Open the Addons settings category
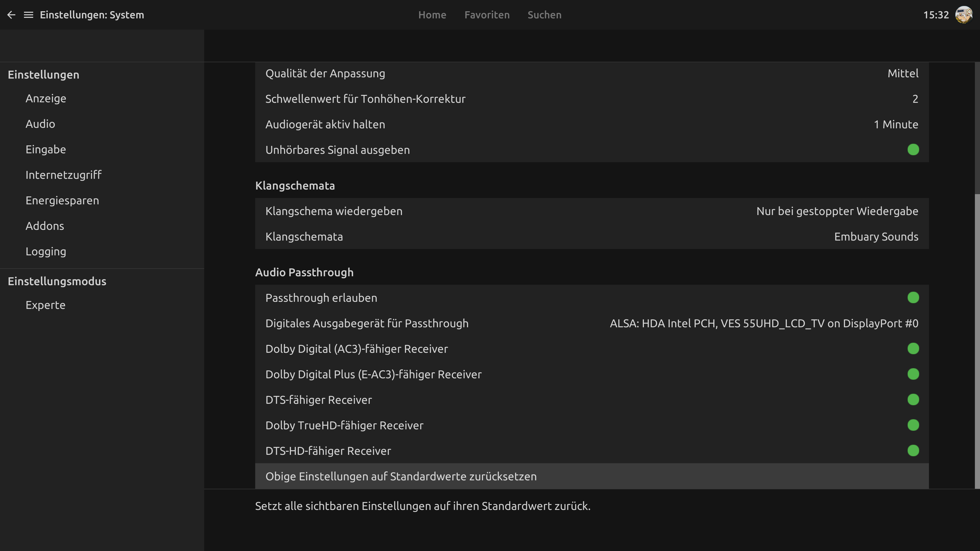 click(102, 226)
